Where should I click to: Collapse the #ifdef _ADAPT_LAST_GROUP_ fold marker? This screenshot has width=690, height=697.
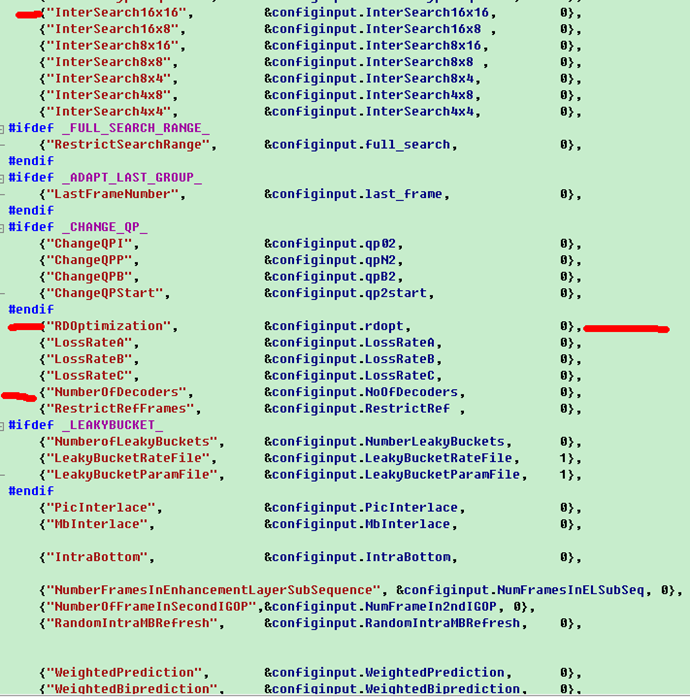[x=2, y=179]
